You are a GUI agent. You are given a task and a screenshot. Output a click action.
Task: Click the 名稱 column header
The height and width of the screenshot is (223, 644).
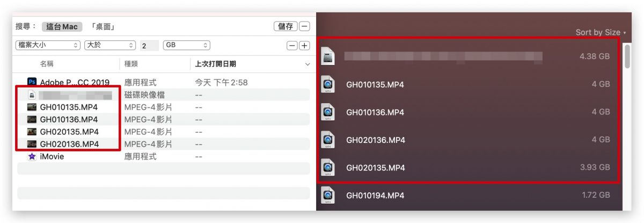point(47,64)
